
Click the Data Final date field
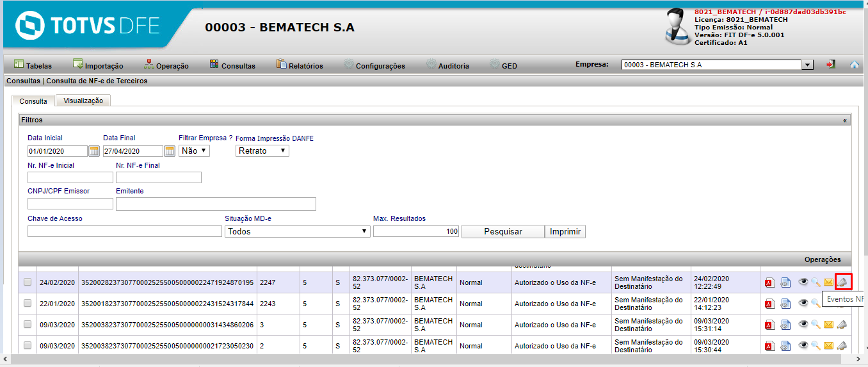[133, 151]
